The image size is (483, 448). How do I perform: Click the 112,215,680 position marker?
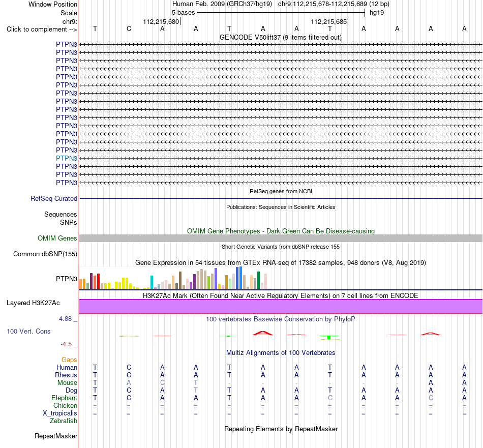click(x=161, y=21)
